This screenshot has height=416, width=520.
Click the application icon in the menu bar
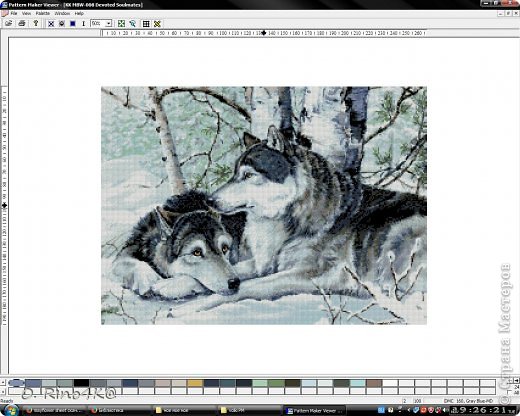pos(4,13)
